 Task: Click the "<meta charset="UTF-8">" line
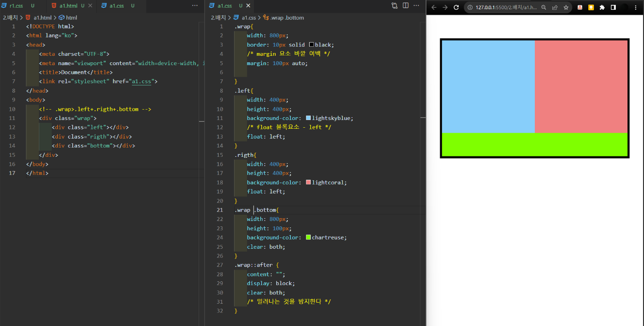click(x=74, y=54)
